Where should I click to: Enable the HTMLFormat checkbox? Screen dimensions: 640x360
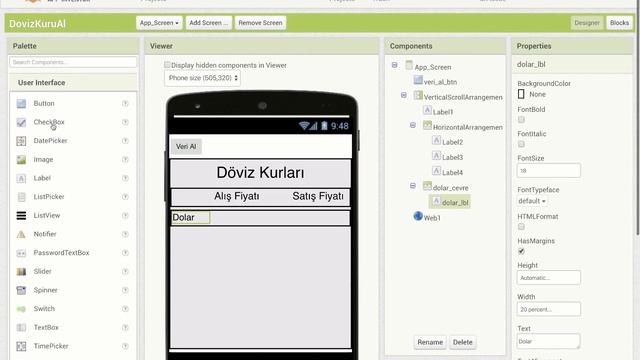pos(521,227)
